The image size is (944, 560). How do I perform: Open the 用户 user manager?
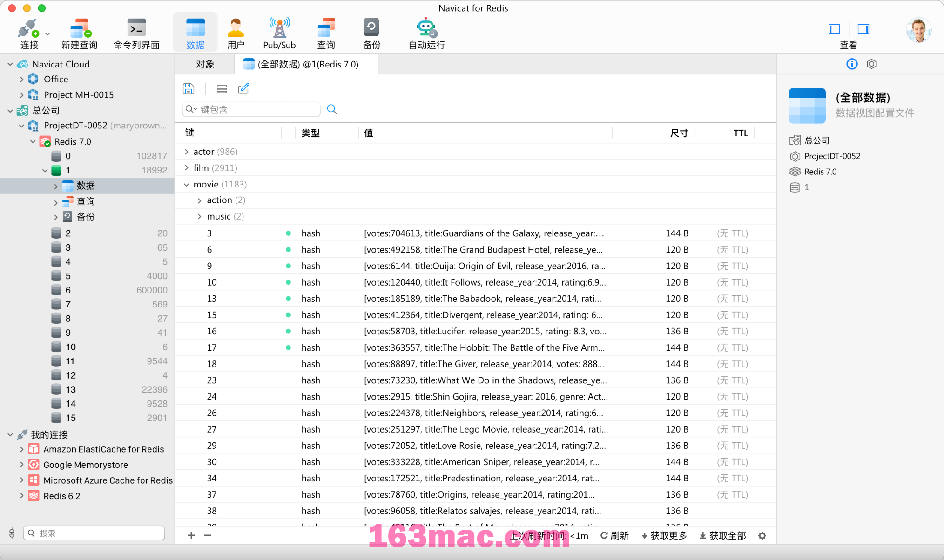click(x=236, y=33)
